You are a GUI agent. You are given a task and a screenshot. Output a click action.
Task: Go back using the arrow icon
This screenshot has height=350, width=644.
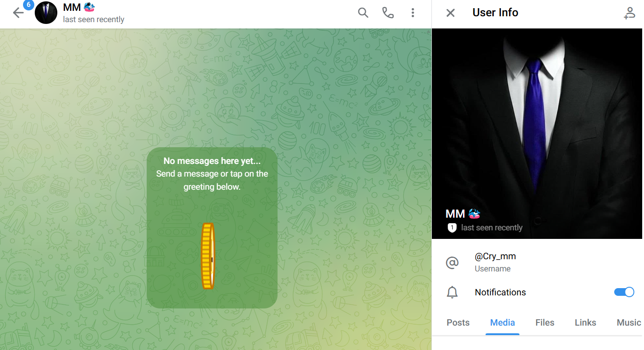coord(18,13)
